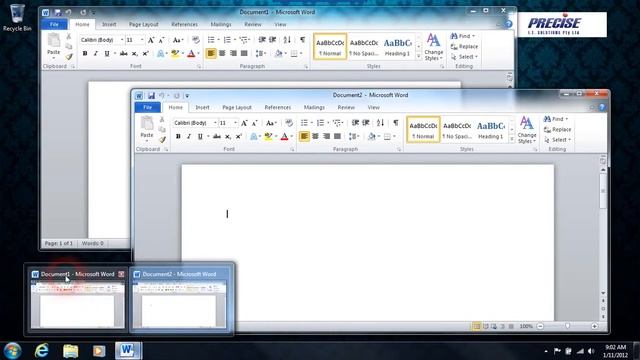The width and height of the screenshot is (640, 360).
Task: Click Grow Font in Document2
Action: (244, 123)
